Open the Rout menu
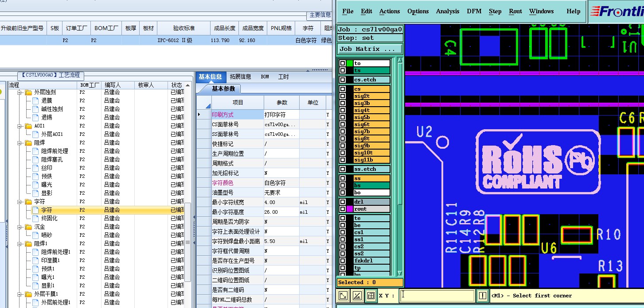 pos(515,12)
